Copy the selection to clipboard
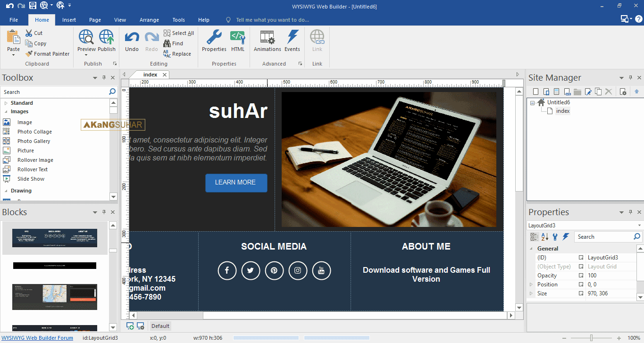This screenshot has width=644, height=343. pos(36,43)
